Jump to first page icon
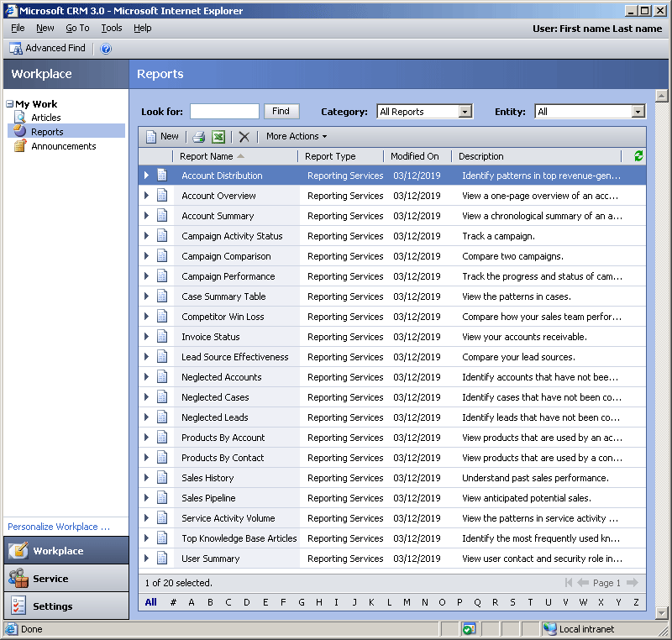 pyautogui.click(x=569, y=583)
